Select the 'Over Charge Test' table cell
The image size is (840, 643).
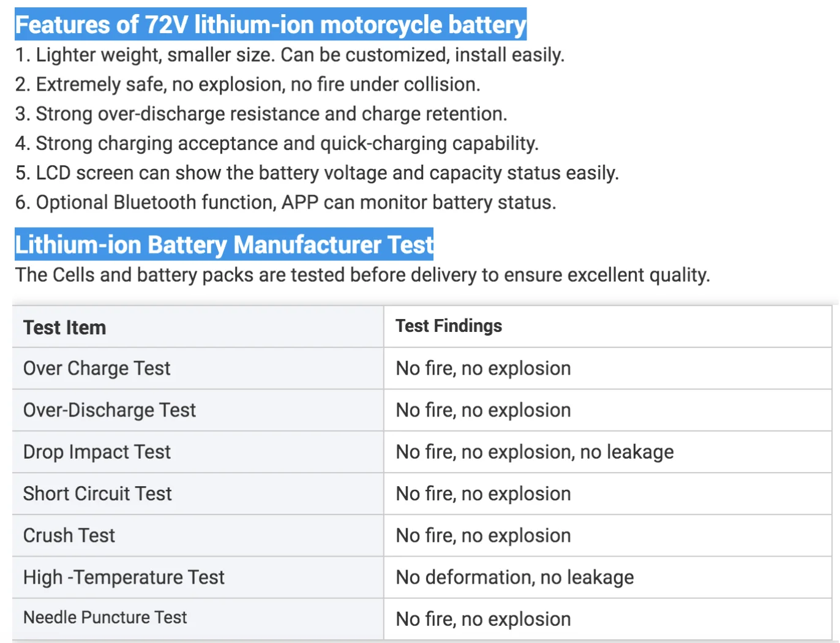pyautogui.click(x=97, y=368)
